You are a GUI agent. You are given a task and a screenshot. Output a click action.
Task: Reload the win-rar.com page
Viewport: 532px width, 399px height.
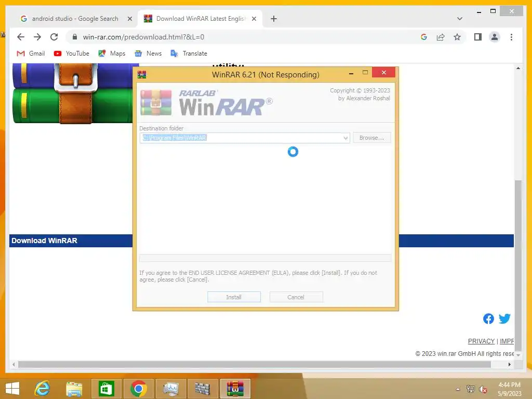54,37
